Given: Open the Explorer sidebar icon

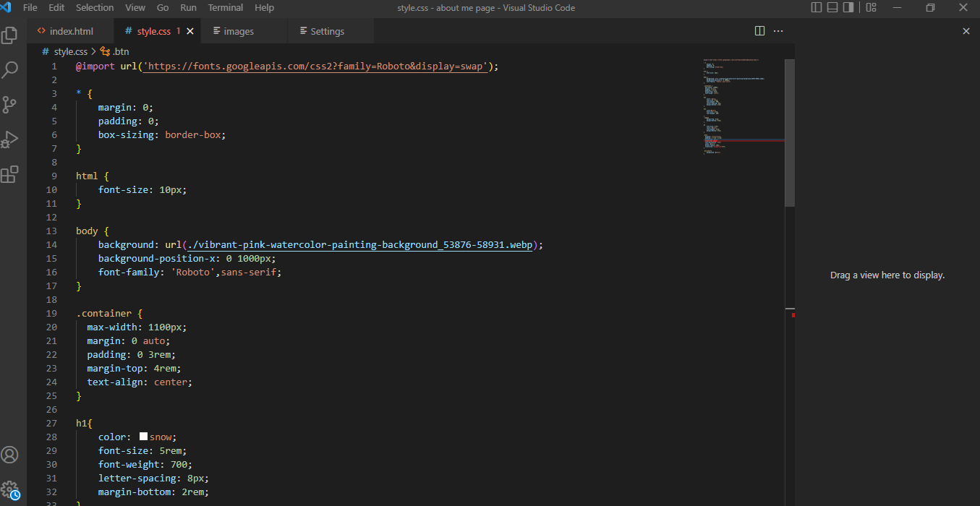Looking at the screenshot, I should [10, 34].
